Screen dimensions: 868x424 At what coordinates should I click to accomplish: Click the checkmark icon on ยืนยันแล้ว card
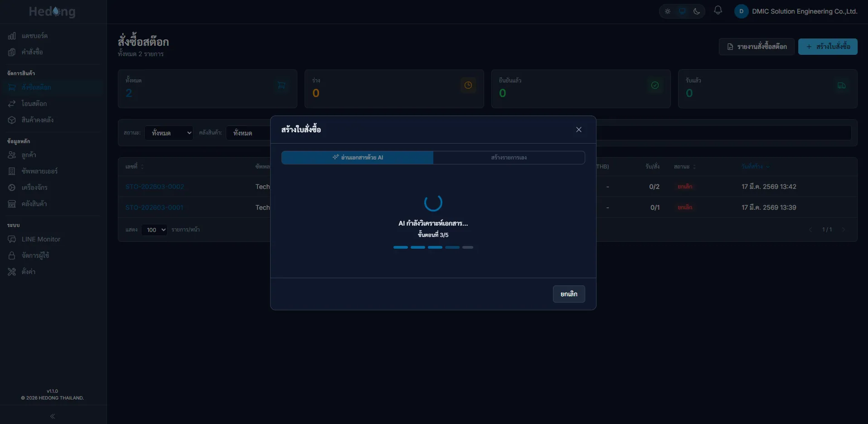point(655,85)
